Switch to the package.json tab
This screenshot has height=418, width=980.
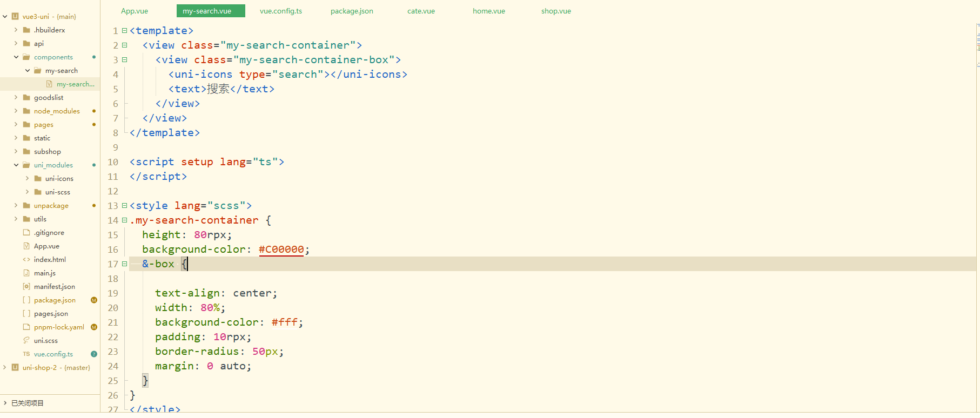(x=352, y=11)
